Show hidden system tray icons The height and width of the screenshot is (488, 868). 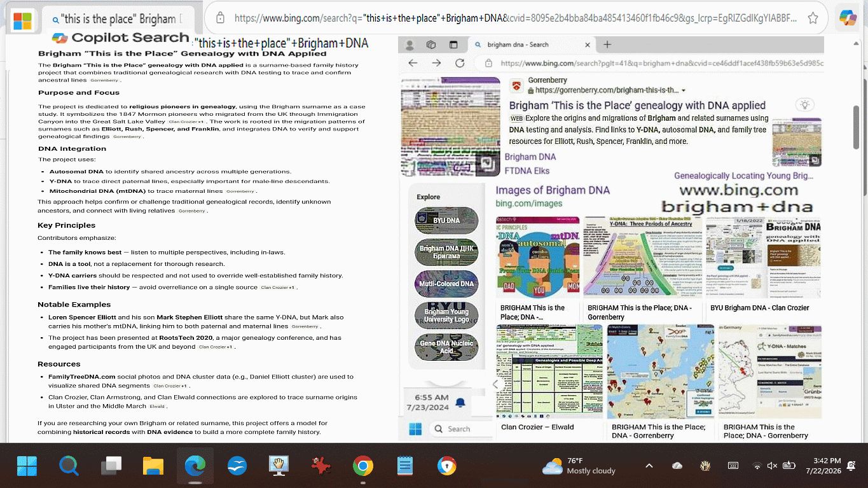click(x=649, y=466)
